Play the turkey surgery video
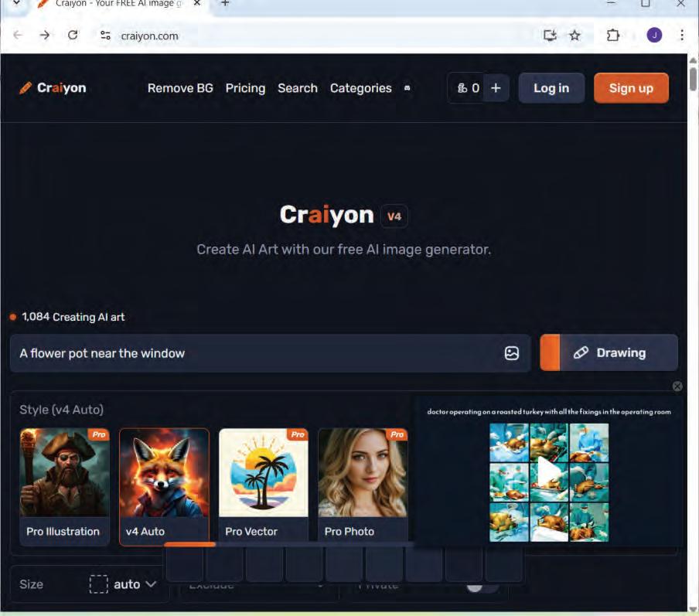 549,473
